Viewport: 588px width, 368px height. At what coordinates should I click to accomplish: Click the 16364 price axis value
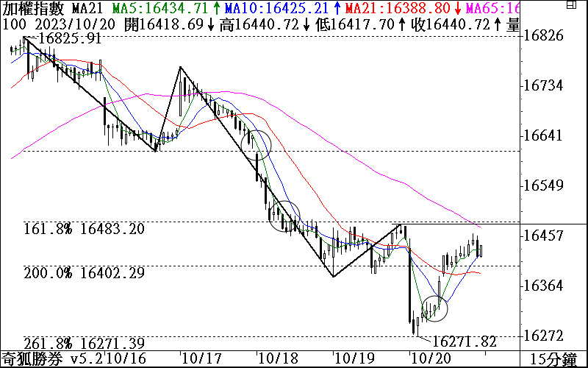pyautogui.click(x=543, y=286)
